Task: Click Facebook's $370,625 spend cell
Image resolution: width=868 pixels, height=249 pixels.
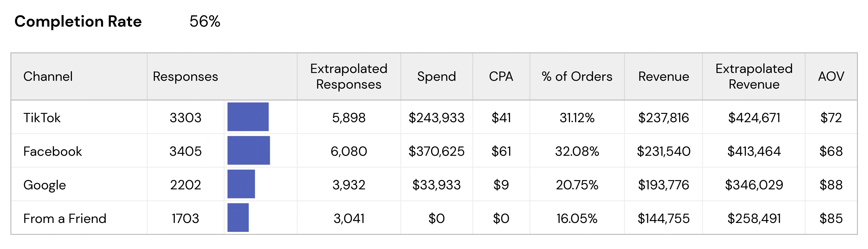Action: [x=436, y=151]
